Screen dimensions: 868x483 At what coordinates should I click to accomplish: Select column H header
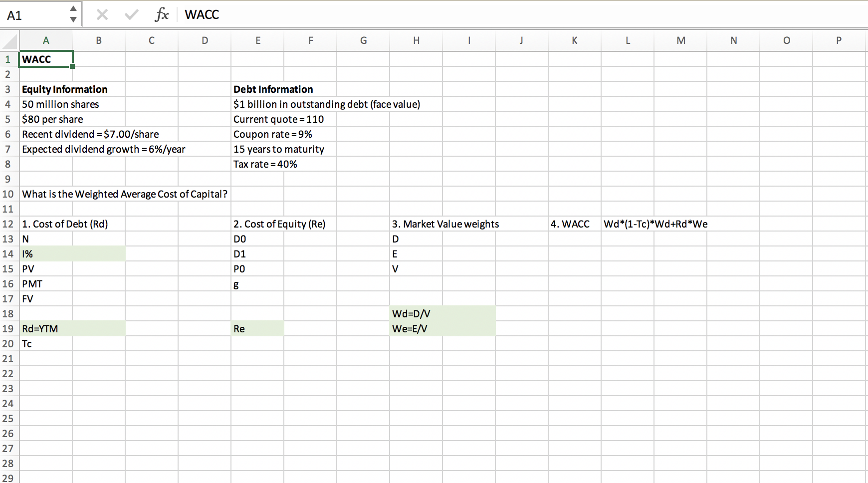pos(417,41)
